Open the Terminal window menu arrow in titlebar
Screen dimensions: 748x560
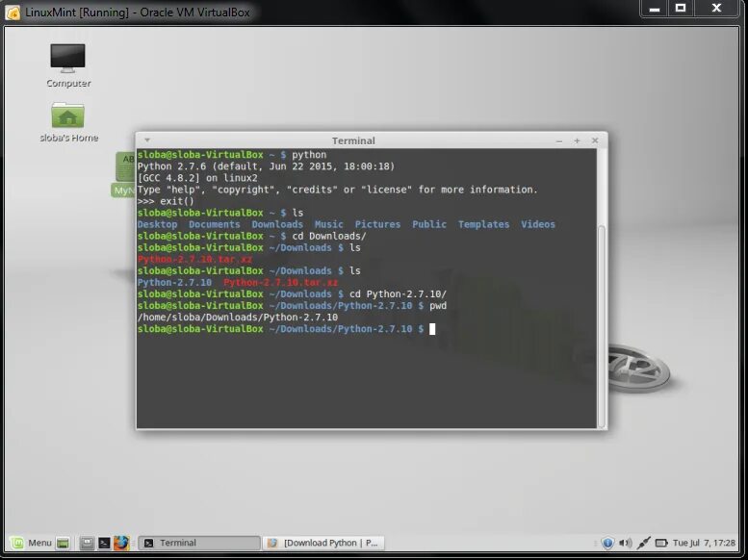point(147,140)
